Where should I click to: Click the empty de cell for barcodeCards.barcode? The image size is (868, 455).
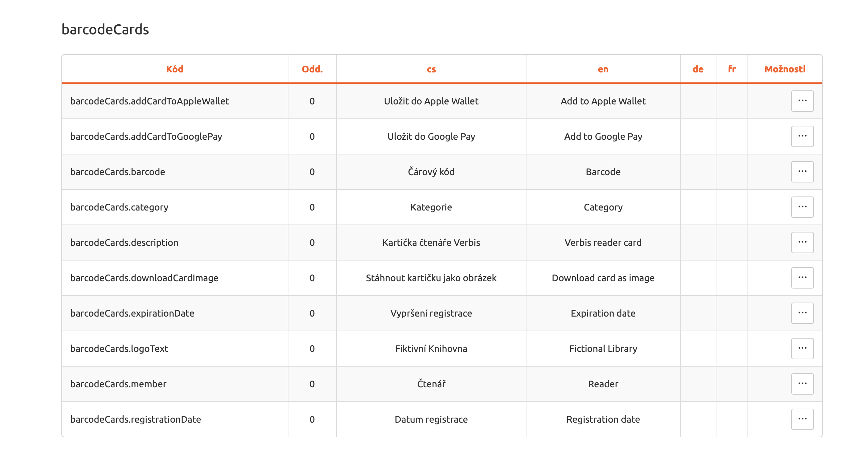click(x=698, y=172)
